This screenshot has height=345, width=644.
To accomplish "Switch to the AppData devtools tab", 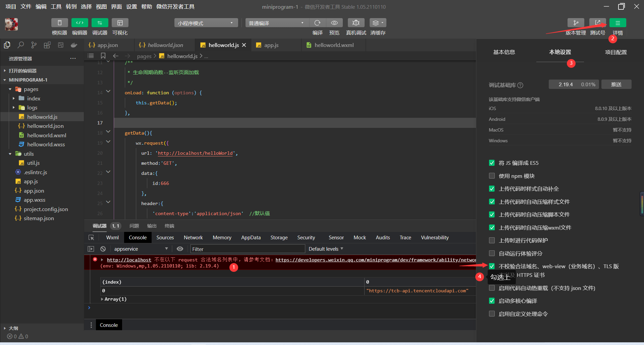I will point(251,238).
